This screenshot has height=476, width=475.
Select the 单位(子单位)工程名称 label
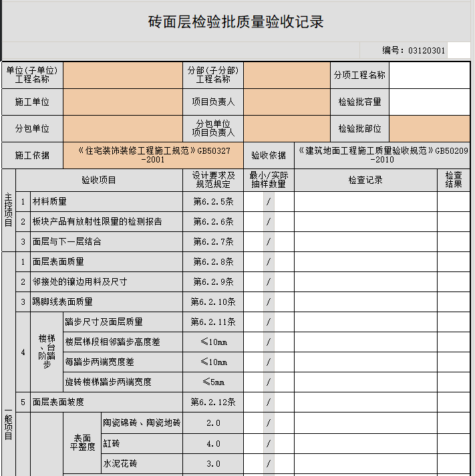[x=32, y=76]
